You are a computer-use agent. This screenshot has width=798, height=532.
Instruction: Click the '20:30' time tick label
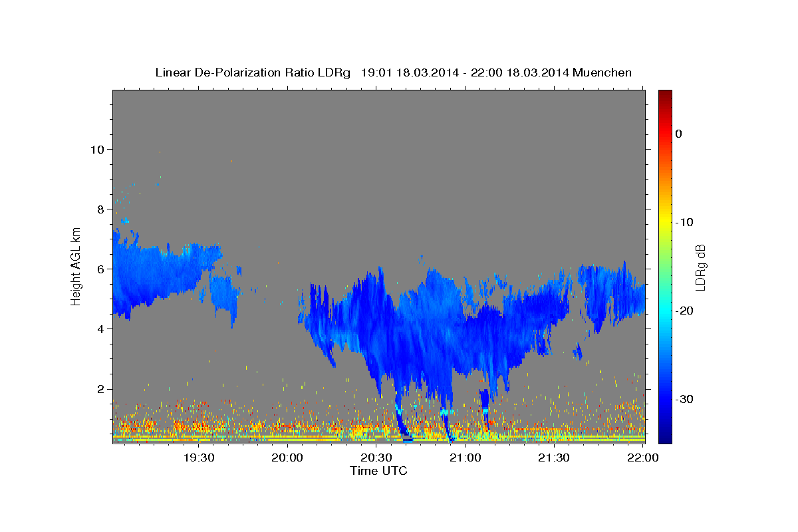tap(376, 458)
